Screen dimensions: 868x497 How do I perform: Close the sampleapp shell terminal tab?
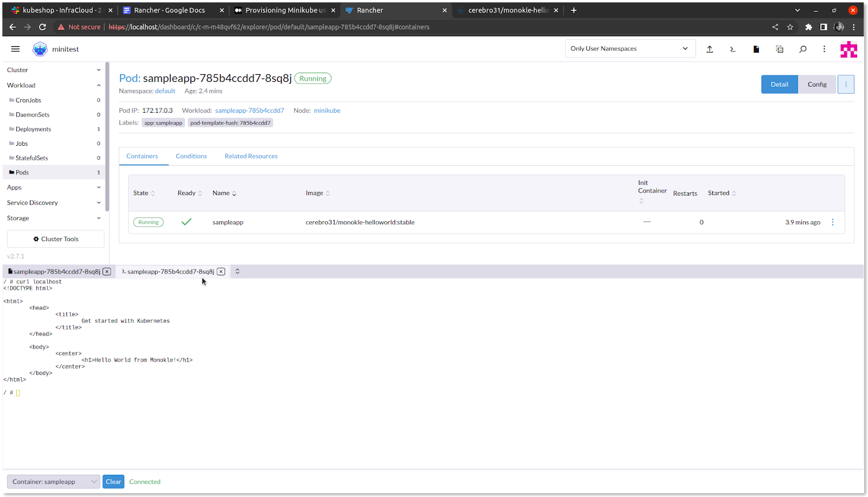point(221,272)
